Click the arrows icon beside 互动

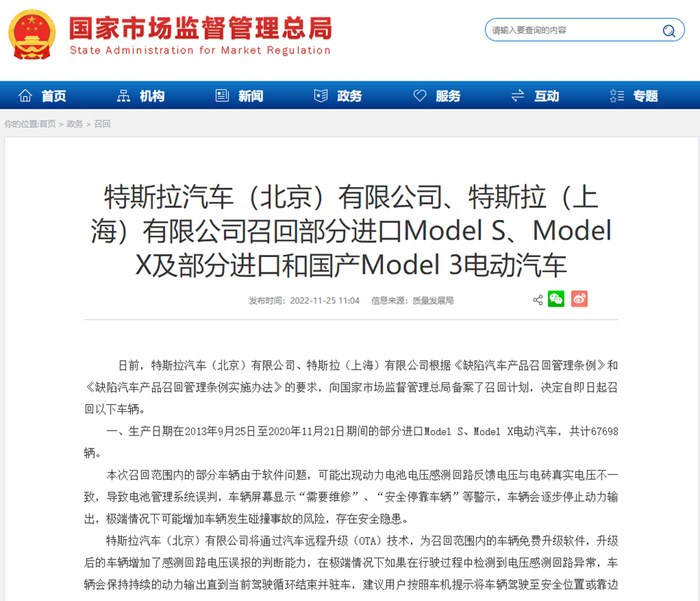[518, 96]
